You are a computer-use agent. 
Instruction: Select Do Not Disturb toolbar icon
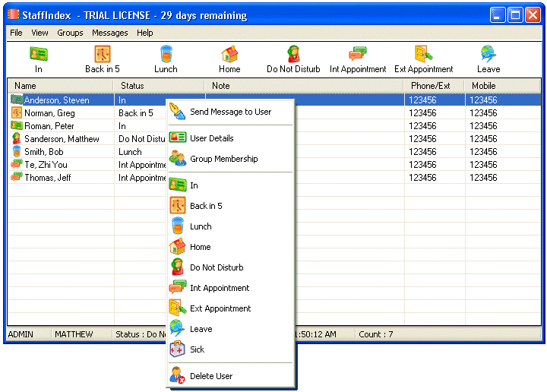coord(293,54)
